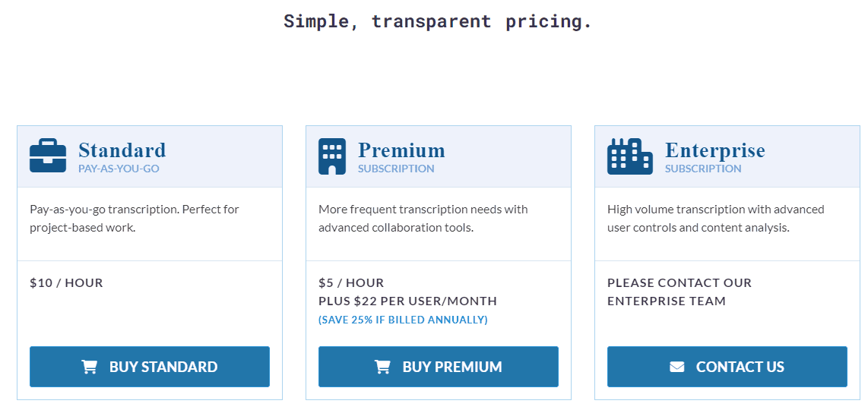Select the Premium plan title
868x410 pixels.
point(401,150)
